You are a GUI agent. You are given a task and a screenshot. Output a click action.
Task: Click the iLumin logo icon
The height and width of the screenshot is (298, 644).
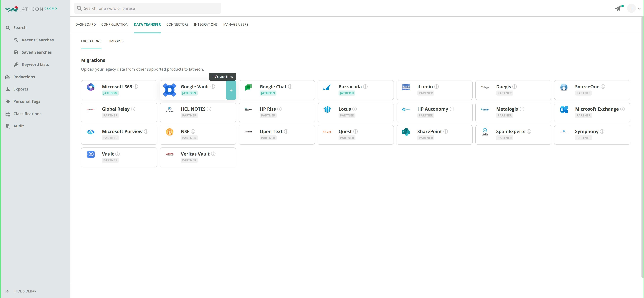406,87
